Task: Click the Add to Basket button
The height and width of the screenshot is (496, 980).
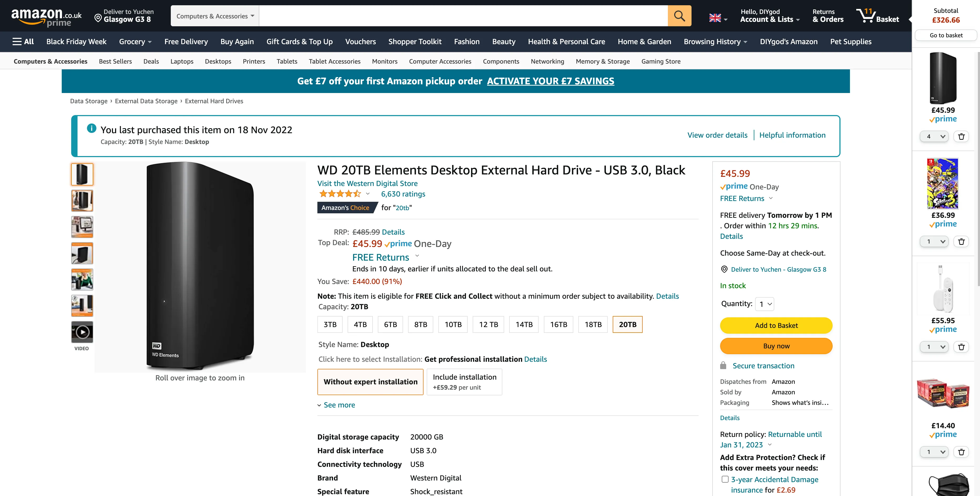Action: point(776,325)
